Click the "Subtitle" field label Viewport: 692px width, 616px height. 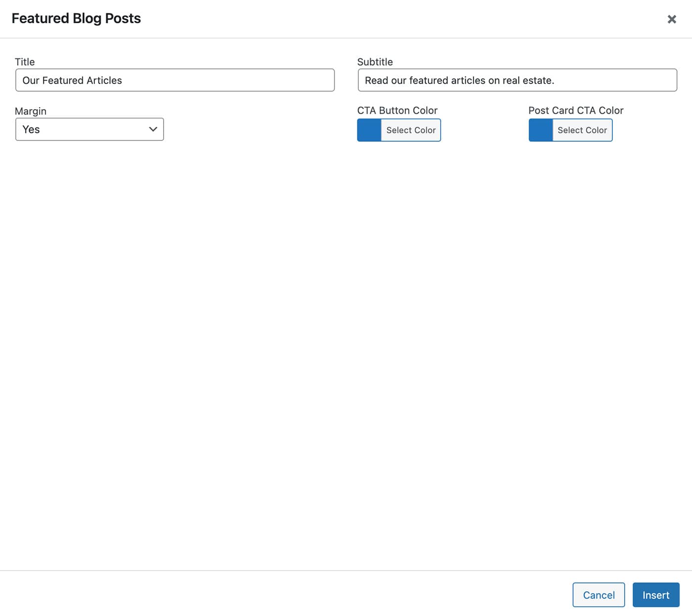click(375, 62)
